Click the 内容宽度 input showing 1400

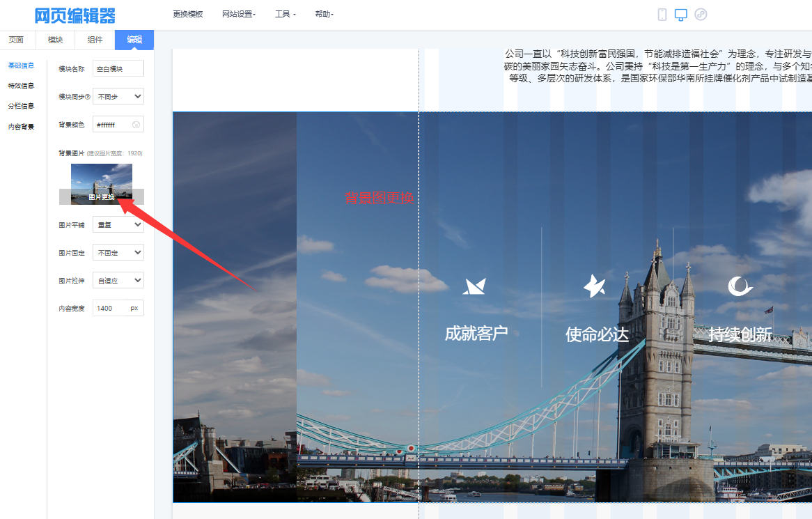pyautogui.click(x=118, y=308)
